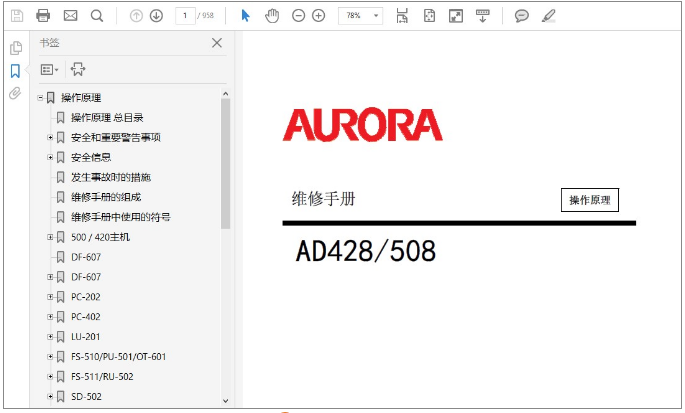The width and height of the screenshot is (685, 413).
Task: Open the 维修手册的组成 bookmark
Action: point(106,198)
